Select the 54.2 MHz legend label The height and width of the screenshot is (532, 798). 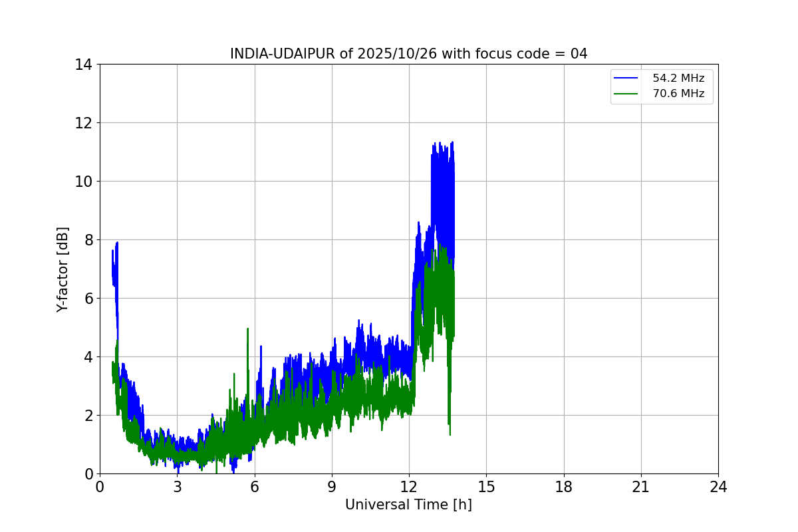point(678,78)
